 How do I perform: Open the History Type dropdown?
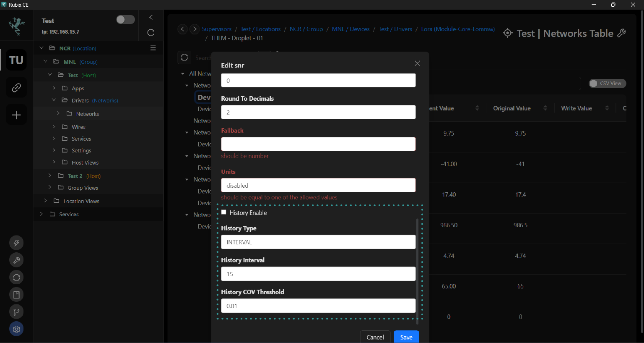click(318, 242)
